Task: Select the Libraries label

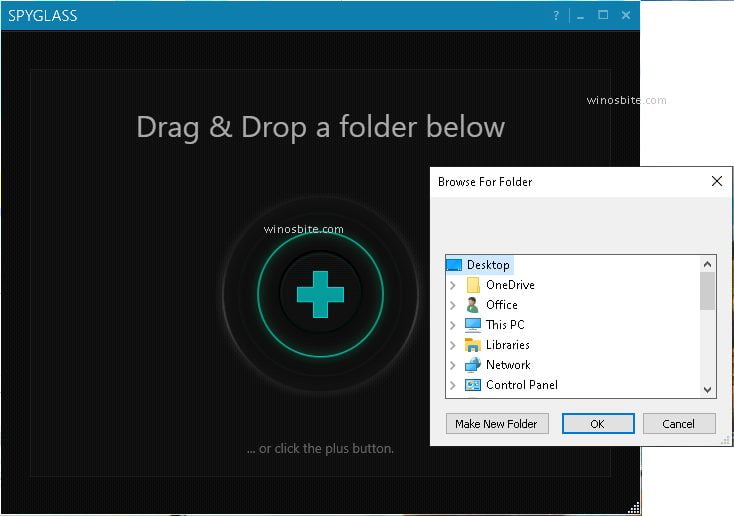Action: [508, 345]
